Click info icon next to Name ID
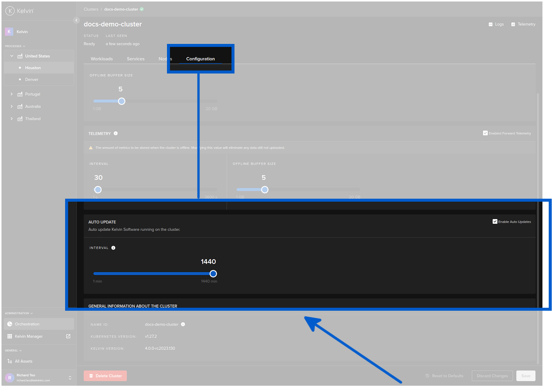Viewport: 552px width, 392px height. click(x=183, y=324)
